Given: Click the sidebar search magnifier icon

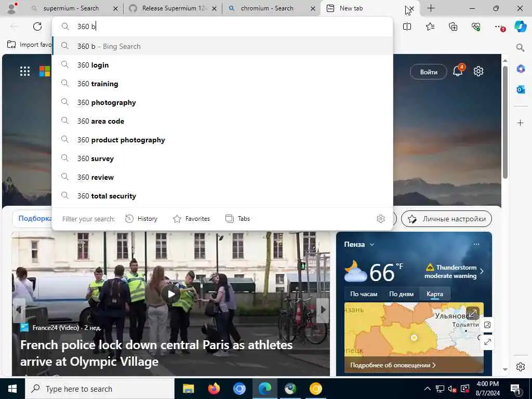Looking at the screenshot, I should click(520, 47).
